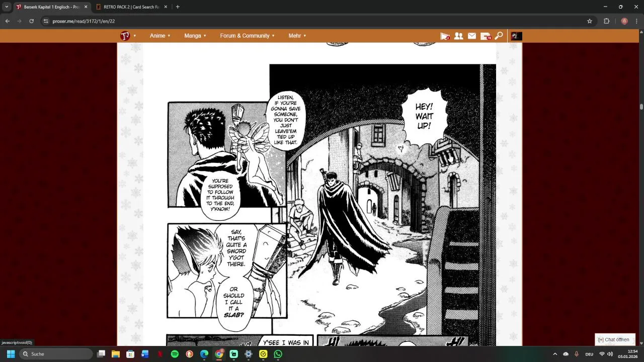The height and width of the screenshot is (362, 644).
Task: Open the settings gear app in taskbar
Action: tap(249, 354)
